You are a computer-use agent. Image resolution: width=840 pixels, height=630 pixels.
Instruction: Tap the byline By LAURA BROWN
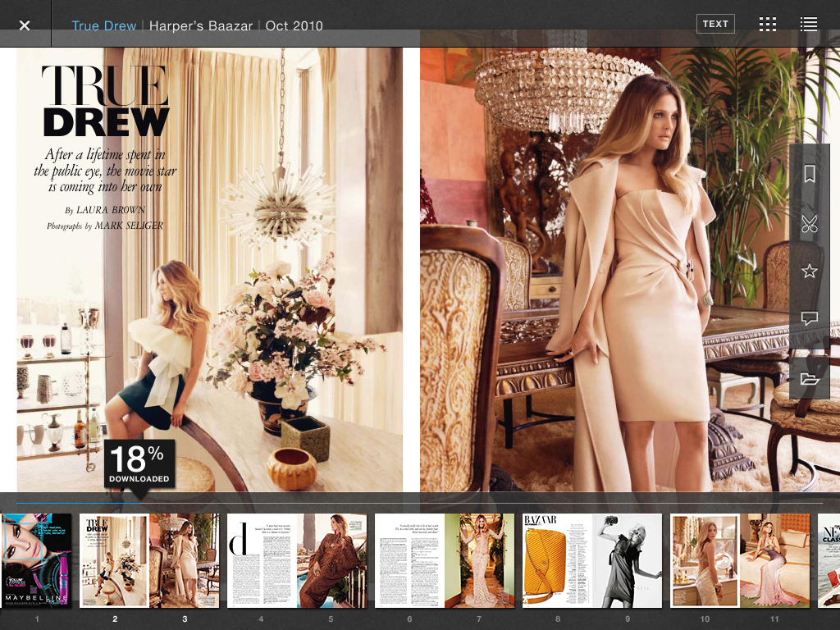point(105,210)
